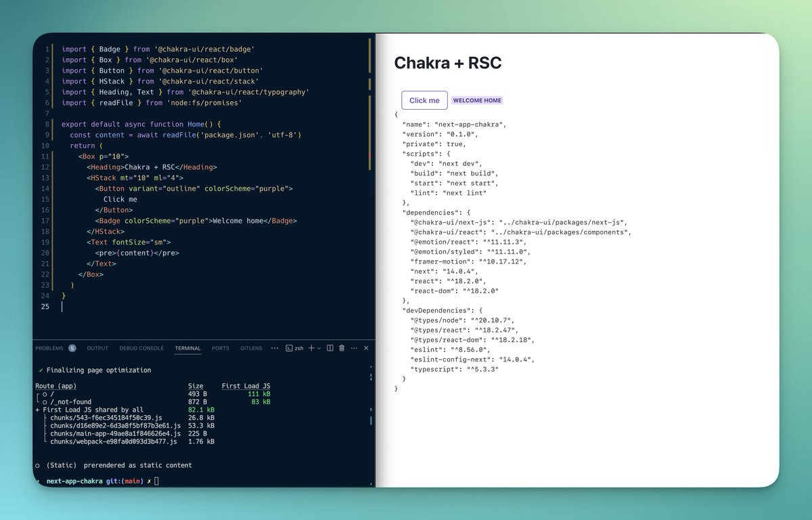
Task: Click the zsh terminal shell icon
Action: pyautogui.click(x=289, y=348)
